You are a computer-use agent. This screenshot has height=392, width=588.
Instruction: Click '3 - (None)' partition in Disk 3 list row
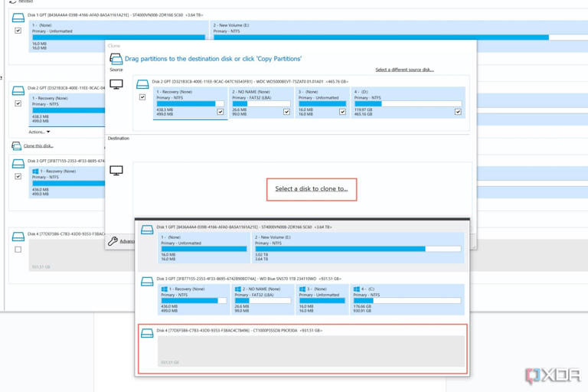point(322,299)
